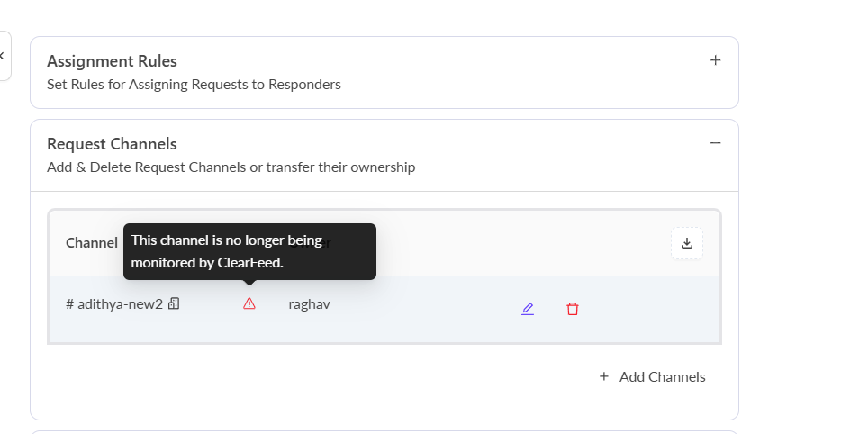Image resolution: width=868 pixels, height=434 pixels.
Task: Expand Assignment Rules with the plus icon
Action: point(716,60)
